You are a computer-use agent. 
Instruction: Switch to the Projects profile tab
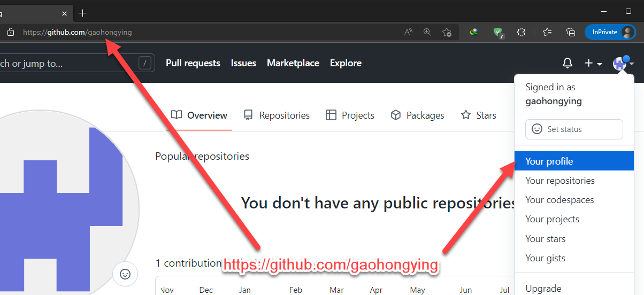(x=350, y=115)
